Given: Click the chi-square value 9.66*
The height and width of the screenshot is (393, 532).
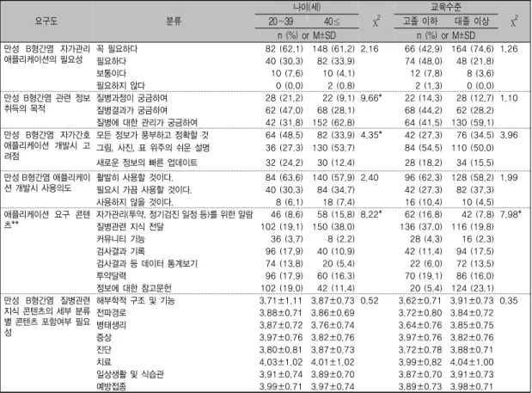Looking at the screenshot, I should (x=371, y=98).
